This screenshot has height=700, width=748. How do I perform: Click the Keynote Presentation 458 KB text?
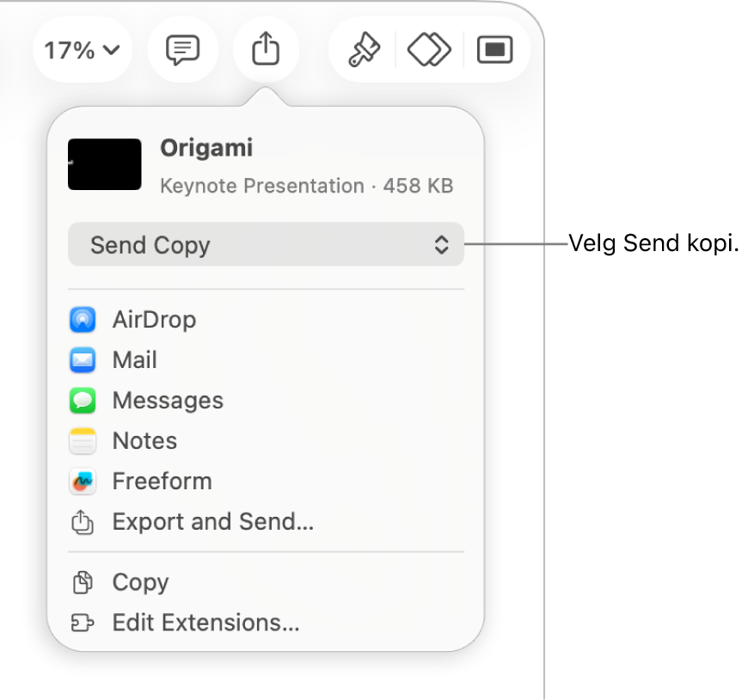tap(306, 186)
